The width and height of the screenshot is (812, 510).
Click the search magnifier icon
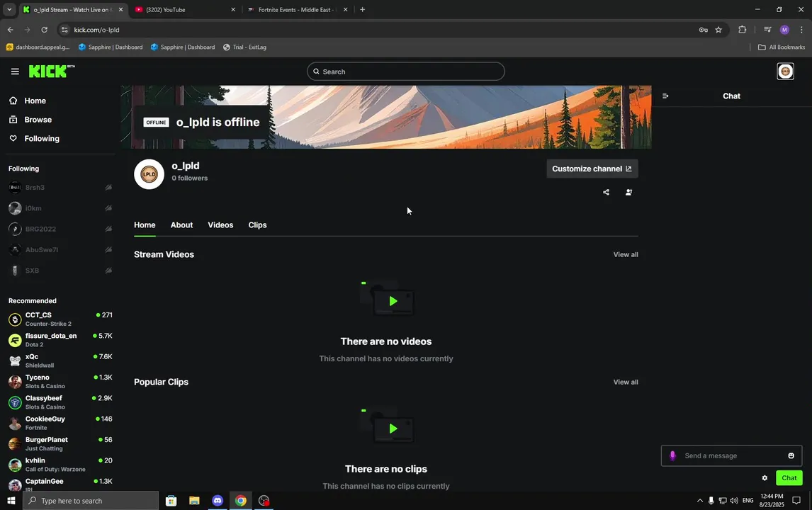pyautogui.click(x=316, y=72)
